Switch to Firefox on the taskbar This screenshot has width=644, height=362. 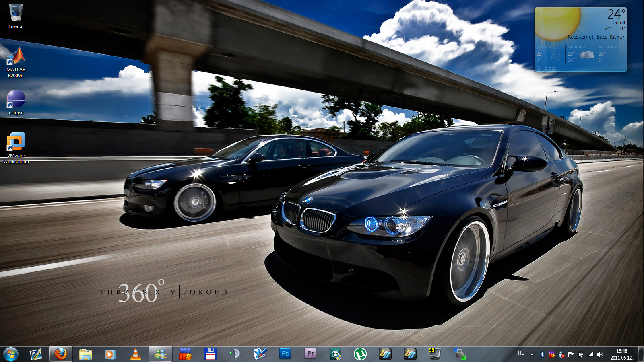[61, 354]
